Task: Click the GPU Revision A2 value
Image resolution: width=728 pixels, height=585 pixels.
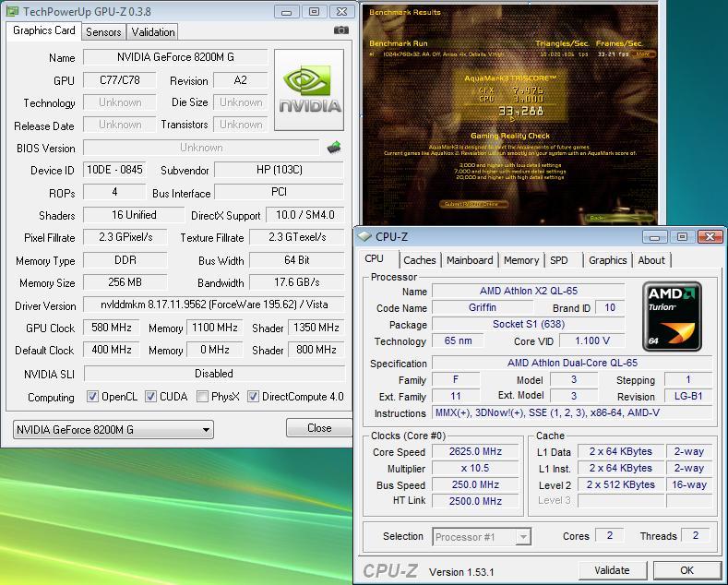Action: click(241, 80)
